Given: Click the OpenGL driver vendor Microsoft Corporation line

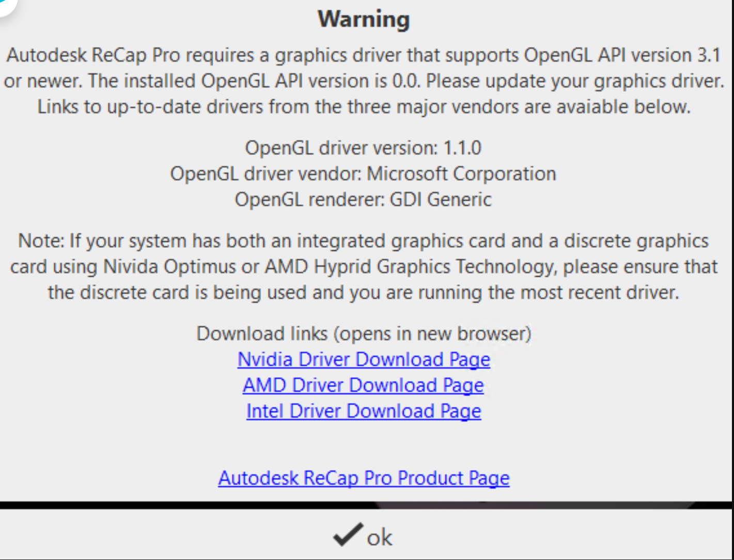Looking at the screenshot, I should click(363, 174).
